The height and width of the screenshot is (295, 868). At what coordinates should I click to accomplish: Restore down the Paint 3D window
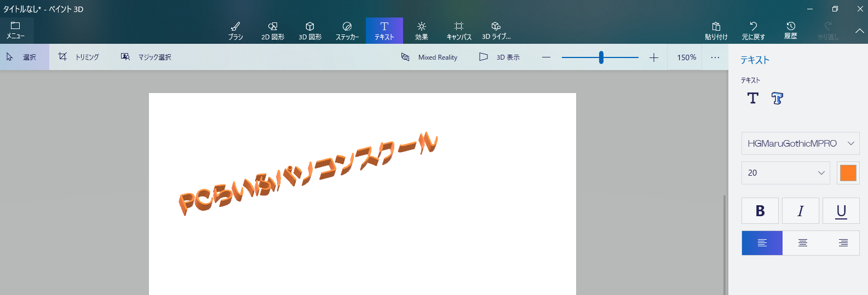(835, 9)
